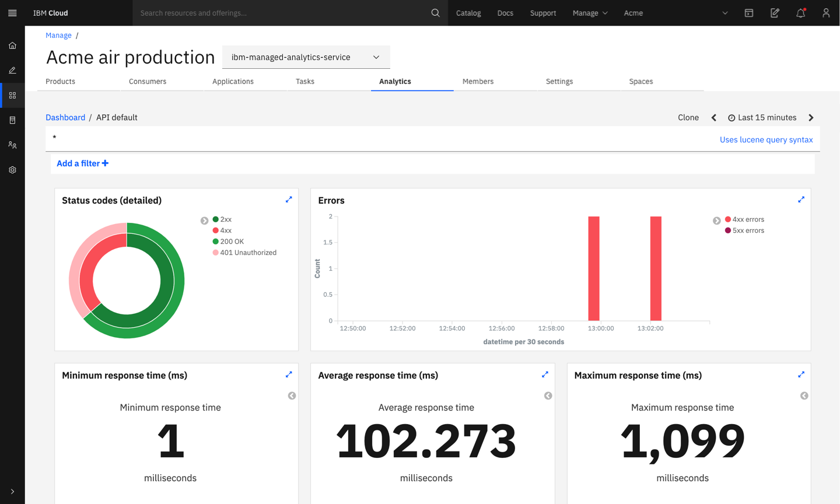Show legend on Maximum response time panel
The width and height of the screenshot is (840, 504).
804,395
